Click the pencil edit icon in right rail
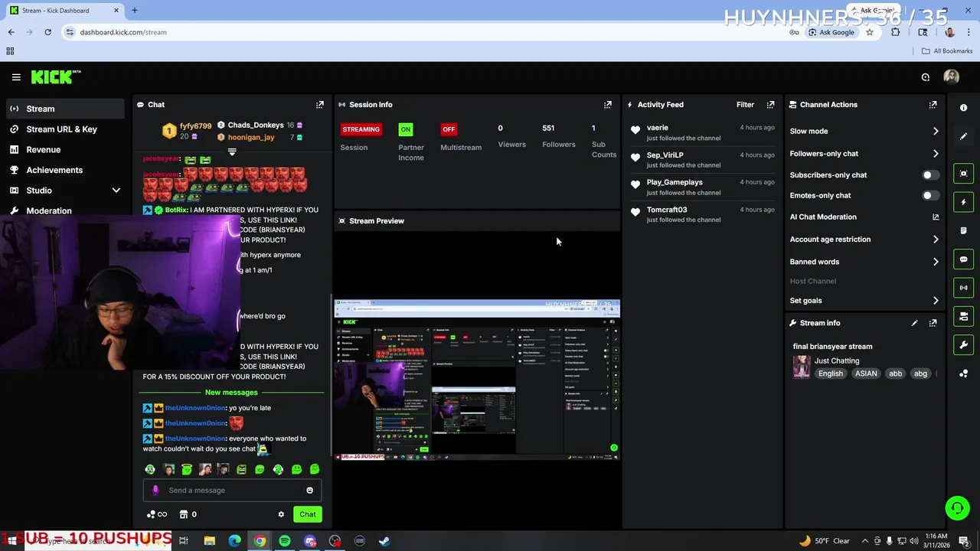The width and height of the screenshot is (980, 551). point(963,136)
